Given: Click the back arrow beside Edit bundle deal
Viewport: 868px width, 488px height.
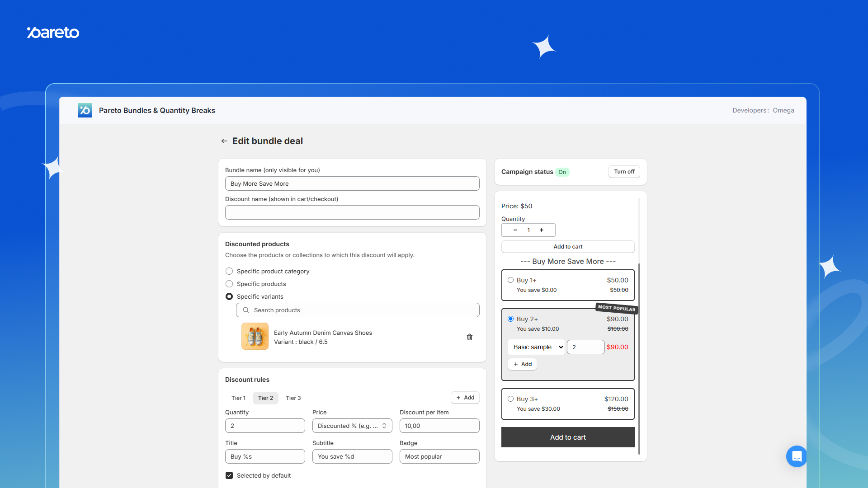Looking at the screenshot, I should coord(224,141).
